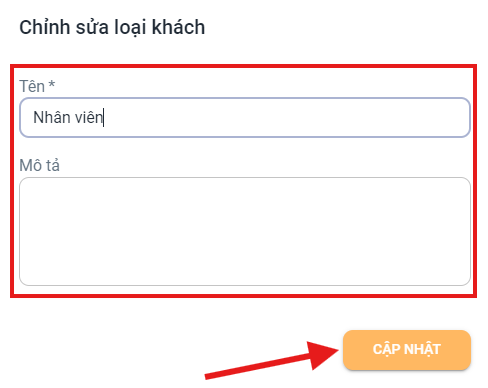Click inside the Mô tả text area
The width and height of the screenshot is (488, 388).
coord(245,231)
